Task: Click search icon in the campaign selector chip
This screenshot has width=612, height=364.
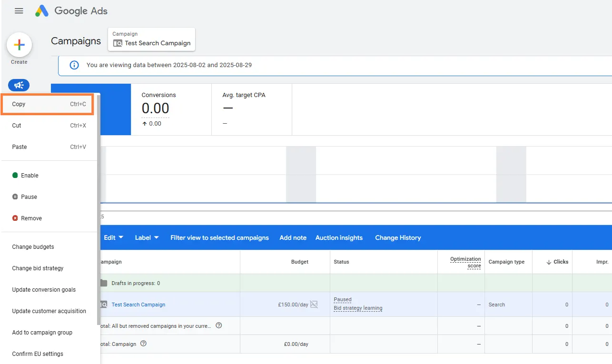Action: tap(118, 43)
